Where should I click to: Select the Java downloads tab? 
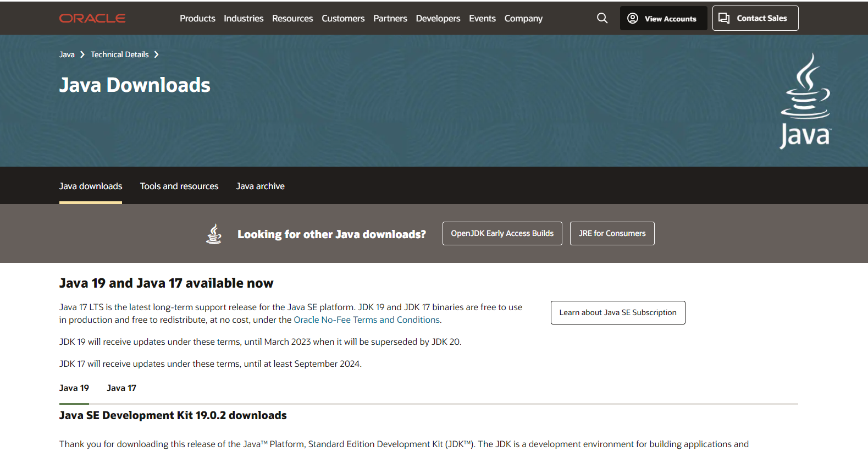pos(91,186)
